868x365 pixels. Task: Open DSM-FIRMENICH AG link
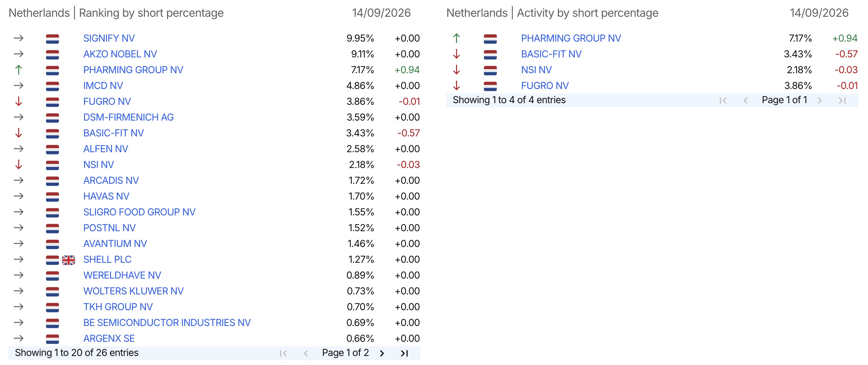point(128,117)
